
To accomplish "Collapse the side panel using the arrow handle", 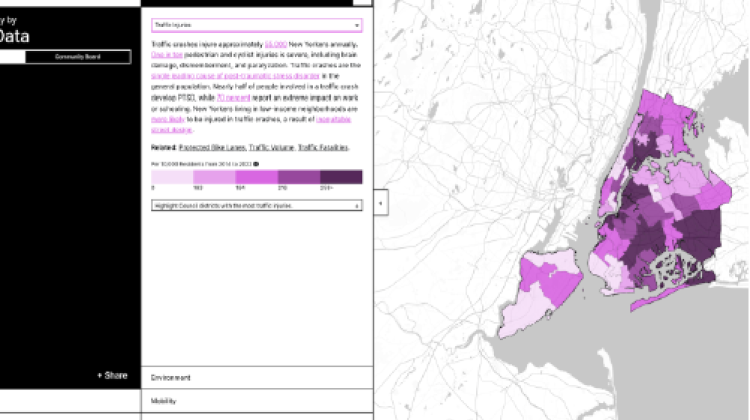I will [380, 204].
